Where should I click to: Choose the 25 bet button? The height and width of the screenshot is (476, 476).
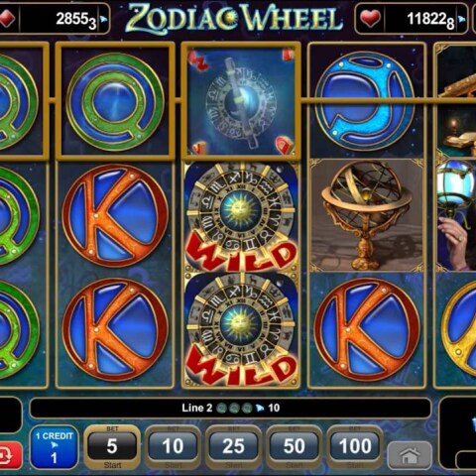pos(233,446)
